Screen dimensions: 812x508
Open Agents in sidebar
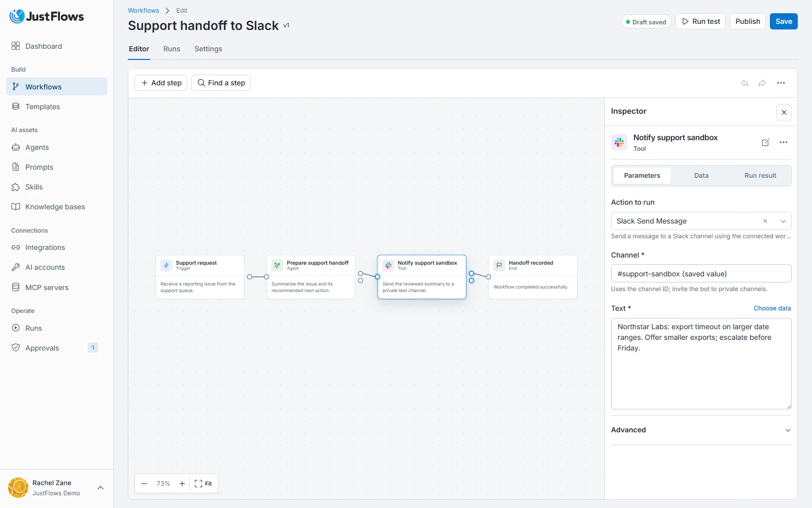(56, 147)
